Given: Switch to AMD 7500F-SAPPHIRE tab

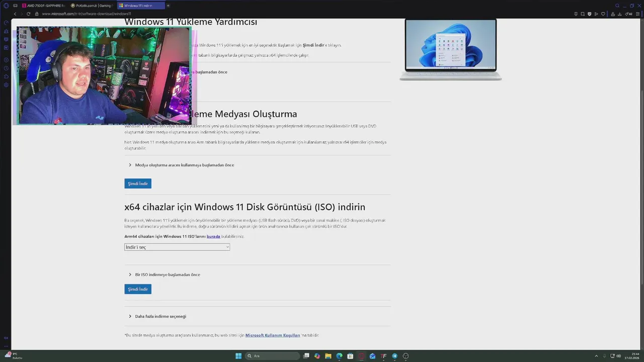Looking at the screenshot, I should tap(43, 6).
